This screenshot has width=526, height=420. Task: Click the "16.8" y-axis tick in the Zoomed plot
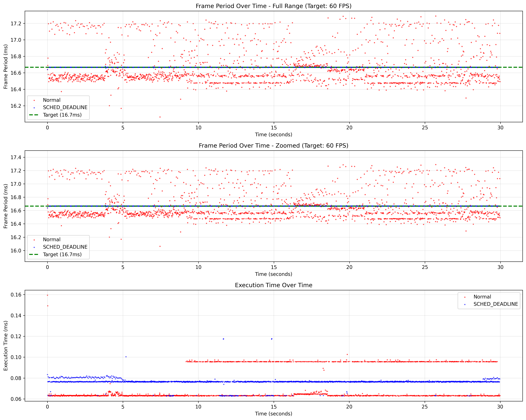point(16,197)
